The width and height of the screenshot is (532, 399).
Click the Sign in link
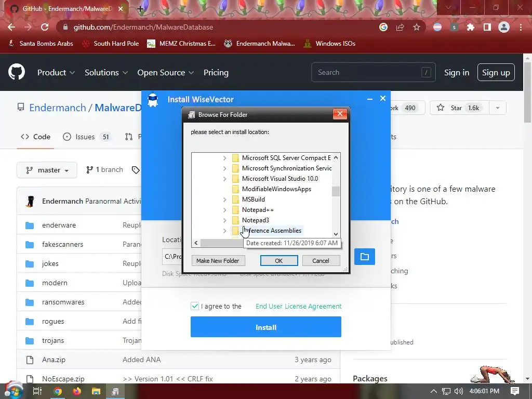click(457, 73)
